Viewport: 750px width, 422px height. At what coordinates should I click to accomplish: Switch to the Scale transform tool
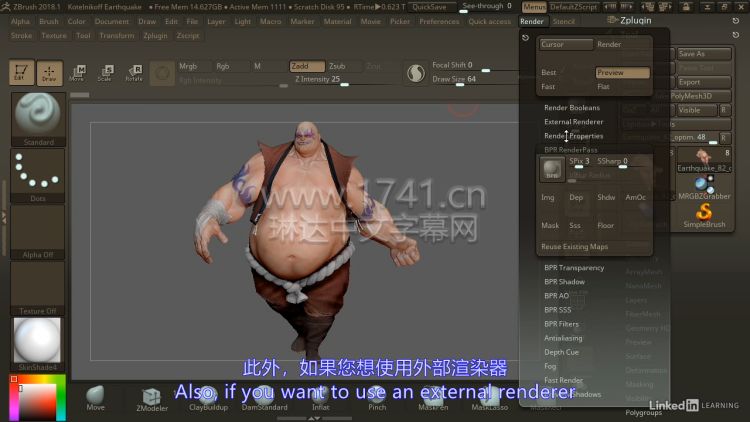click(105, 73)
